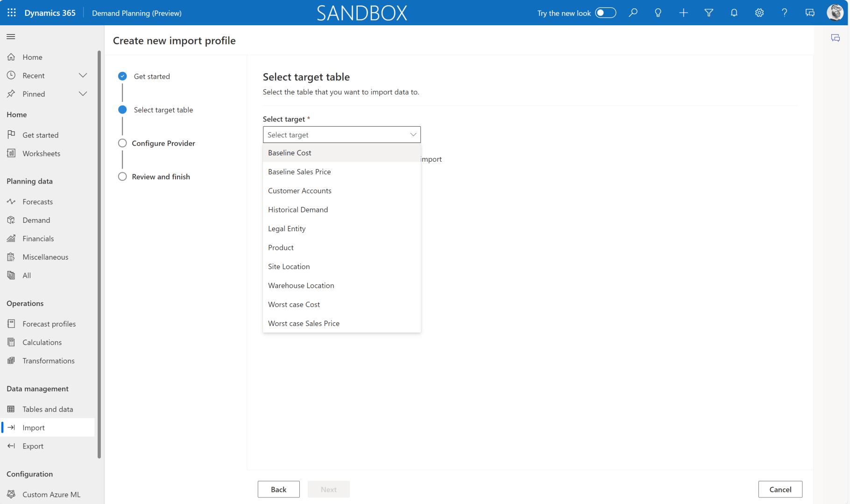Screen dimensions: 850x504
Task: Expand the Recent section chevron
Action: pyautogui.click(x=83, y=76)
